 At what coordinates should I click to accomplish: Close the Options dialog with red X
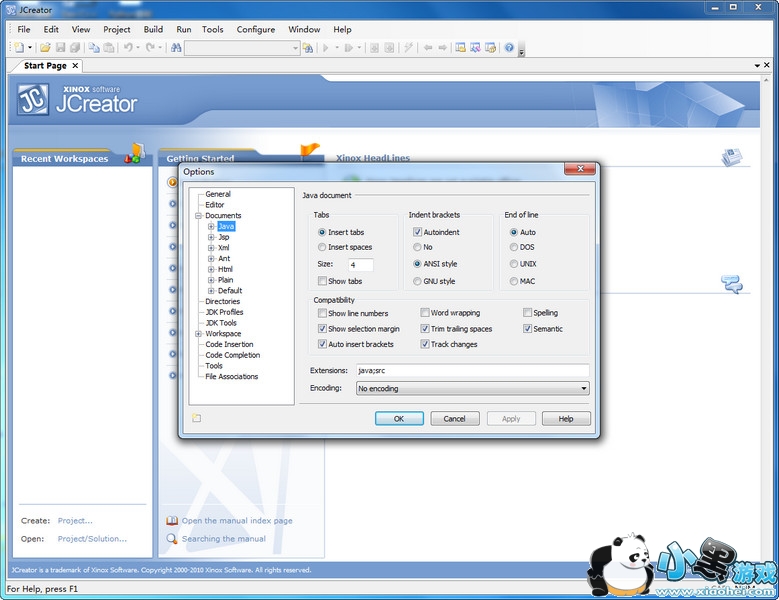(x=580, y=169)
